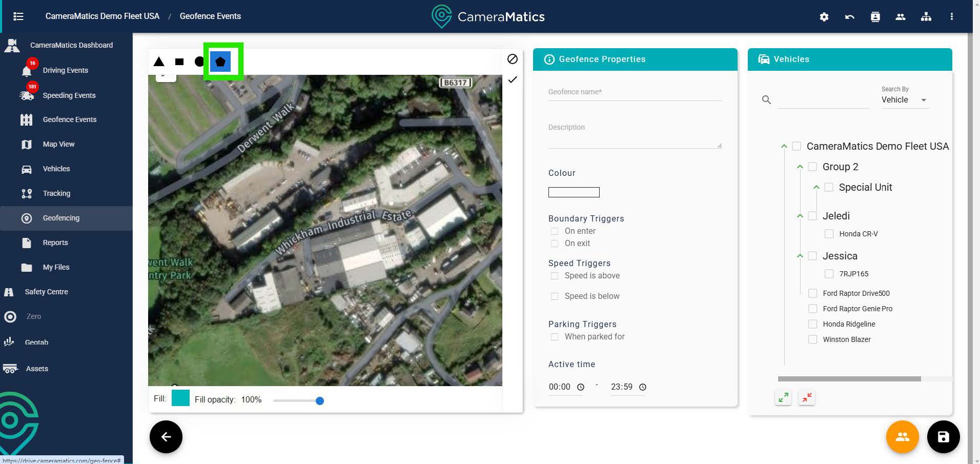
Task: Click the black back arrow button
Action: [166, 437]
